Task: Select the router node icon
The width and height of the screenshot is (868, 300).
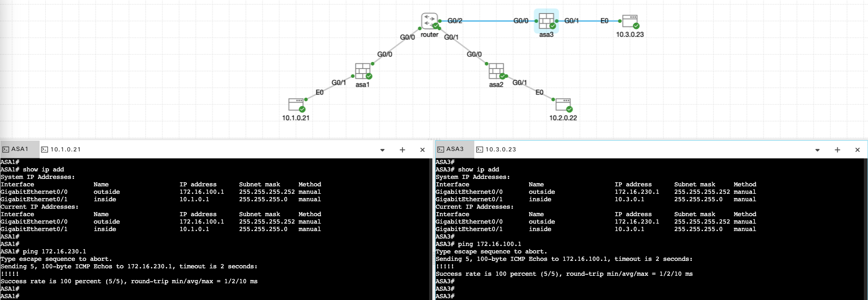Action: pos(429,21)
